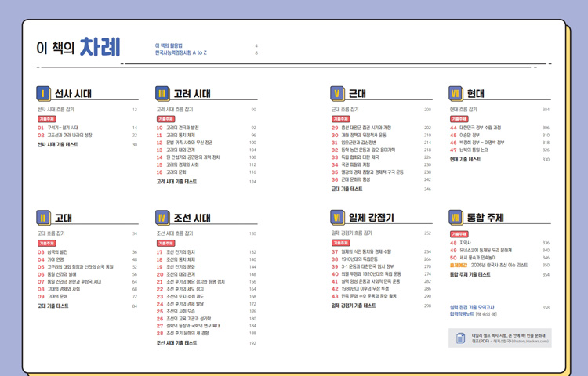Click the 출제예감 label in 통합 주제
The height and width of the screenshot is (376, 588).
[459, 266]
